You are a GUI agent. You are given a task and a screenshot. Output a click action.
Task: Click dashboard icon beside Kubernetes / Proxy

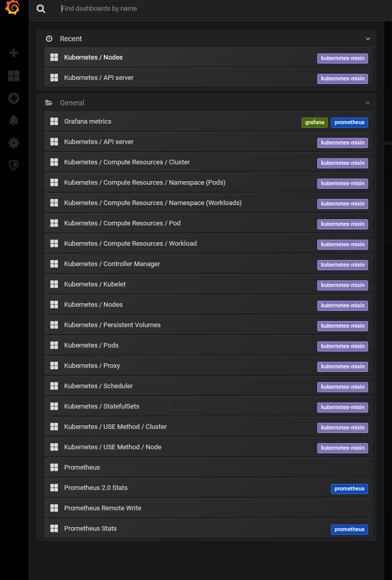(54, 365)
